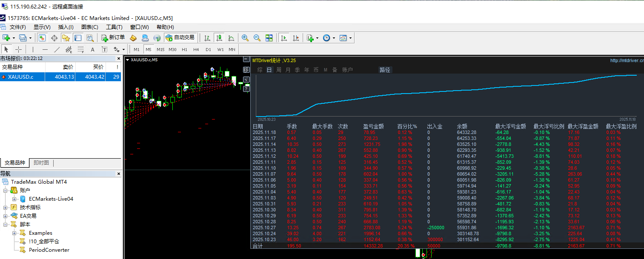Click the 路径 button in MTDriver panel
Image resolution: width=644 pixels, height=259 pixels.
tap(385, 70)
